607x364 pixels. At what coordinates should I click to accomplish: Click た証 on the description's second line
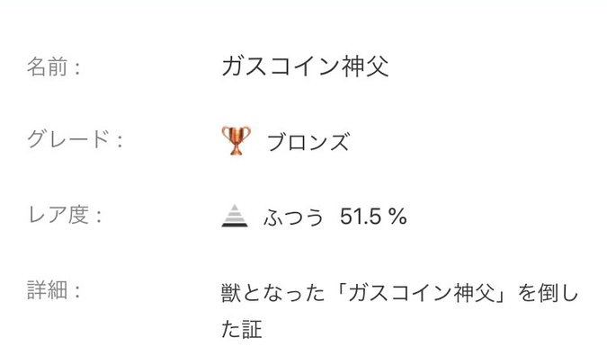pyautogui.click(x=241, y=330)
